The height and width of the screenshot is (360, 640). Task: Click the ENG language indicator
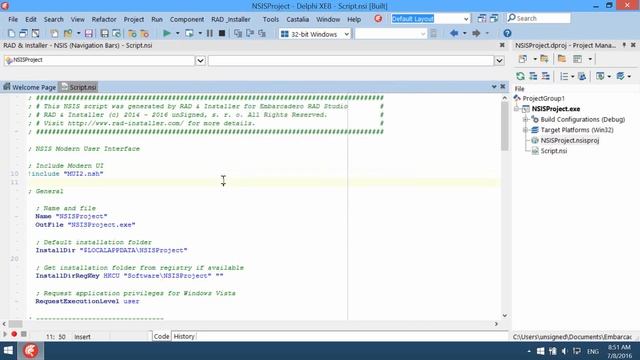point(593,351)
